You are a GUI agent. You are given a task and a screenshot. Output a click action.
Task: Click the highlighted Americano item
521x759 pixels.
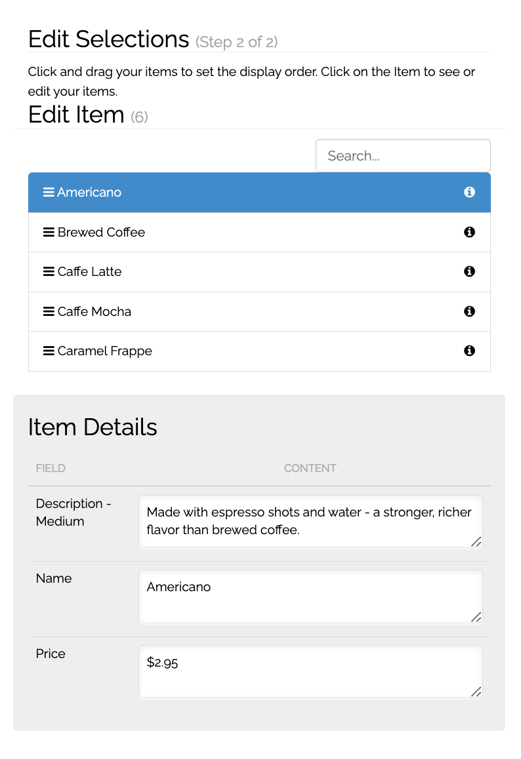point(260,192)
